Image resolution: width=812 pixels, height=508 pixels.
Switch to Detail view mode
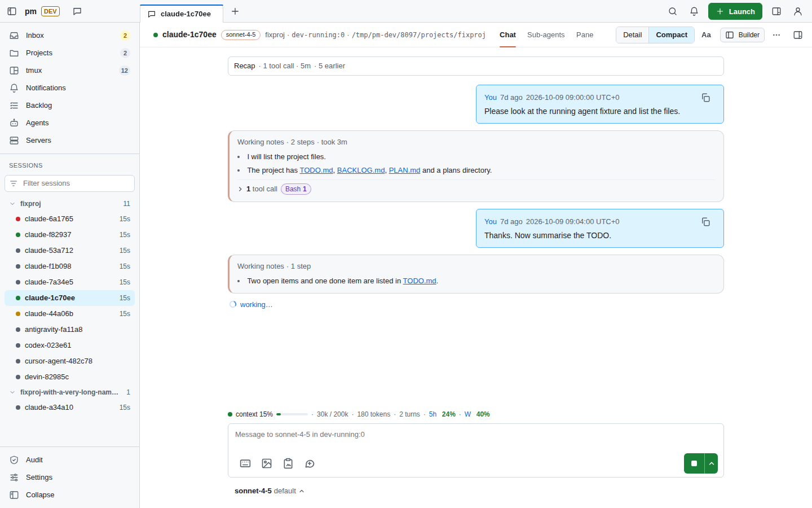click(x=632, y=35)
